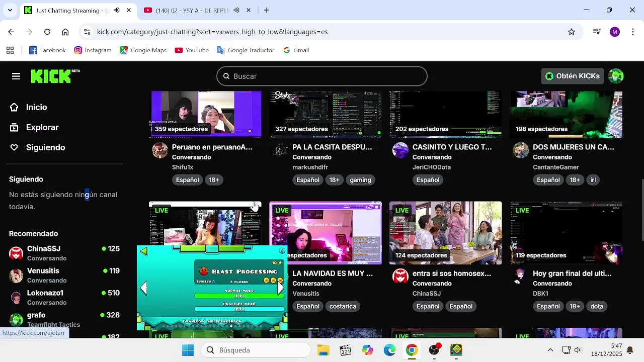Click the costarica tag under Venusitis
Image resolution: width=644 pixels, height=362 pixels.
point(343,306)
